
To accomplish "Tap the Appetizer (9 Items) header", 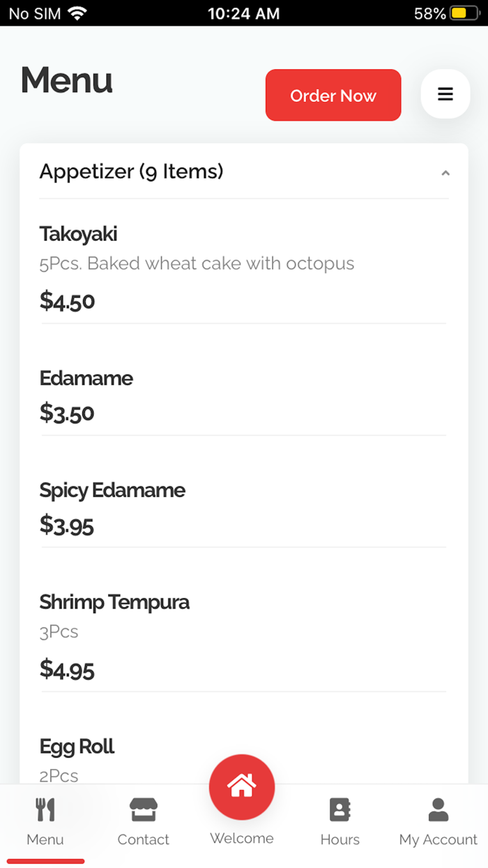I will [132, 171].
